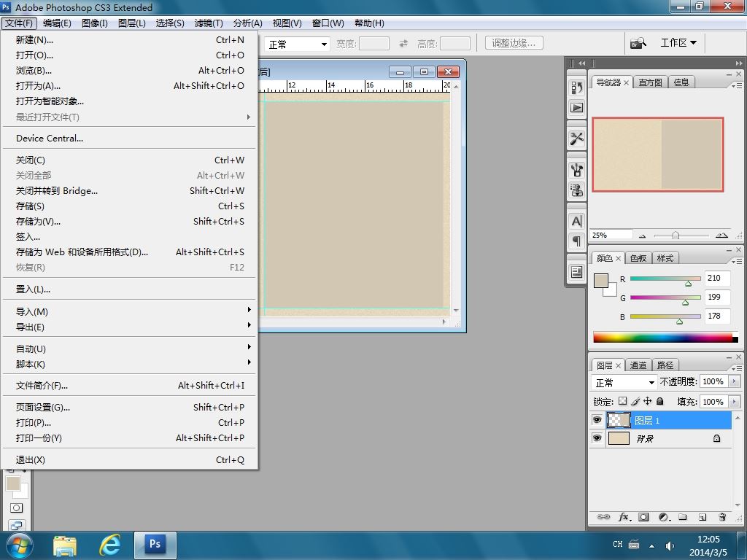Click the link layers icon in Layers panel
The image size is (747, 560).
[603, 517]
